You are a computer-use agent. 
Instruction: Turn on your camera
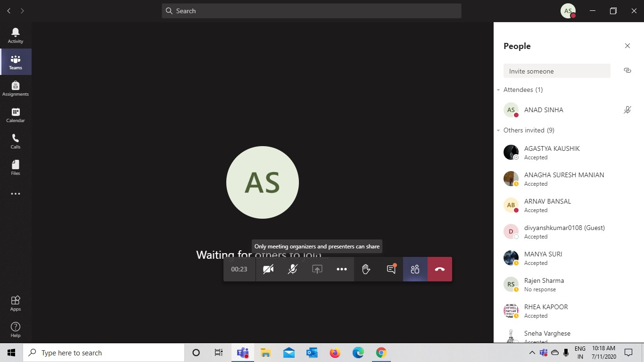tap(268, 269)
